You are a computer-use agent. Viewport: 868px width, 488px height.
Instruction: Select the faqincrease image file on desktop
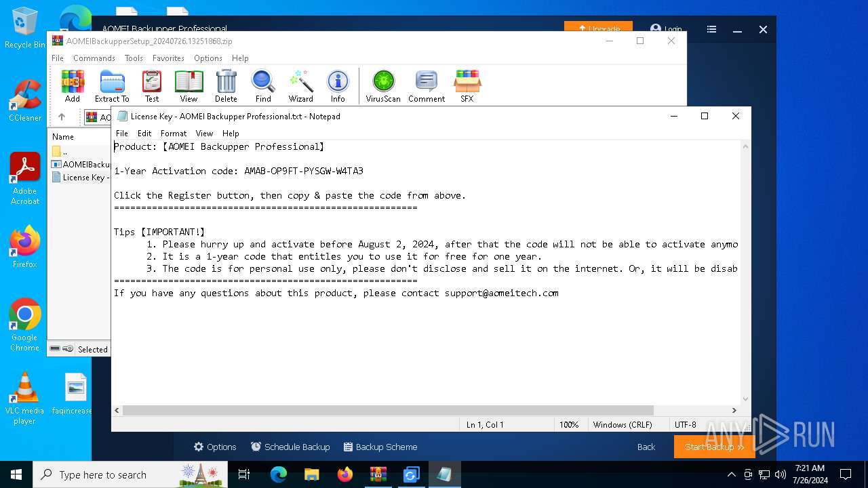75,394
